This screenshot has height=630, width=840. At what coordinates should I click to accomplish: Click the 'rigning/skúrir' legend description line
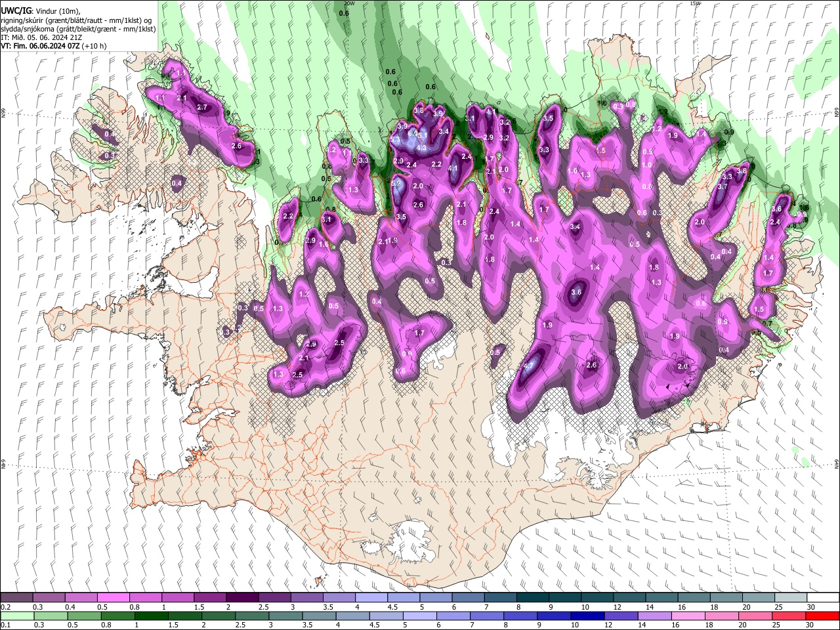click(77, 20)
